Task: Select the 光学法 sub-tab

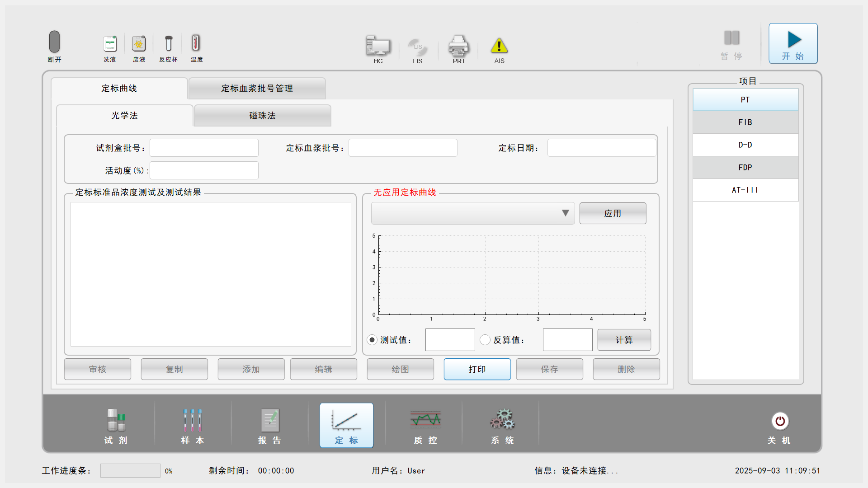Action: (x=125, y=116)
